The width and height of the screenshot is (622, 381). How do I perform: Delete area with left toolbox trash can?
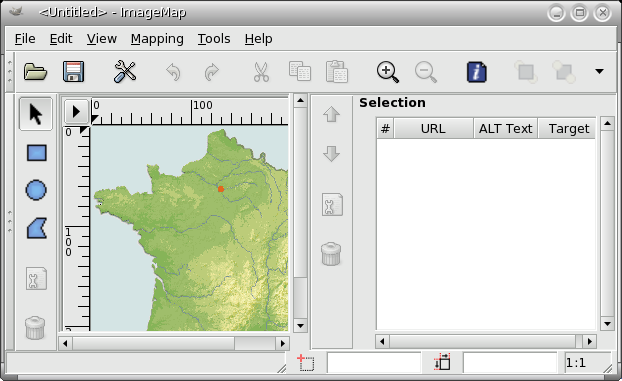35,328
